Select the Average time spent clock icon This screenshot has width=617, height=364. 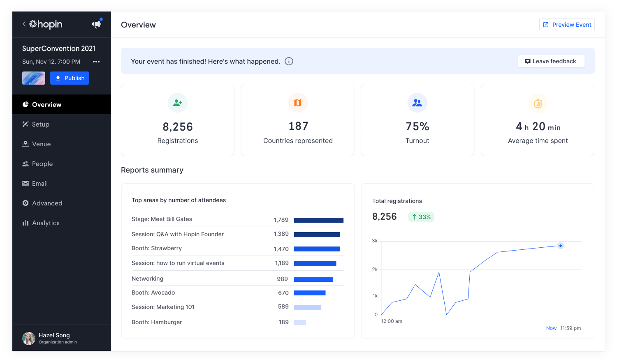click(x=537, y=102)
